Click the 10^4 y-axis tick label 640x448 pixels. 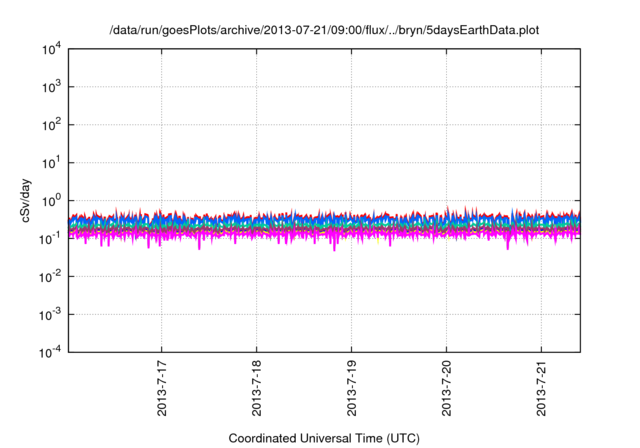click(51, 50)
